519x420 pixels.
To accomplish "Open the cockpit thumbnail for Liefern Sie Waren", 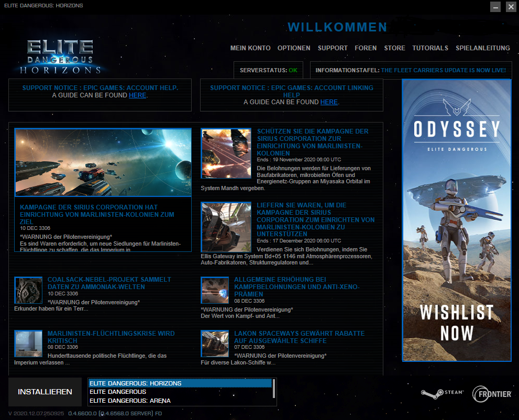I will click(x=226, y=227).
